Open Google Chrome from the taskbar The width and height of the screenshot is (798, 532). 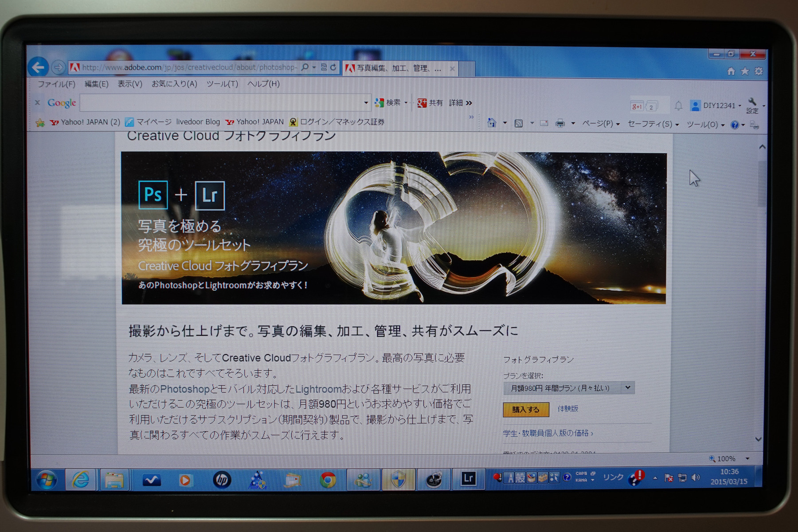pyautogui.click(x=328, y=480)
